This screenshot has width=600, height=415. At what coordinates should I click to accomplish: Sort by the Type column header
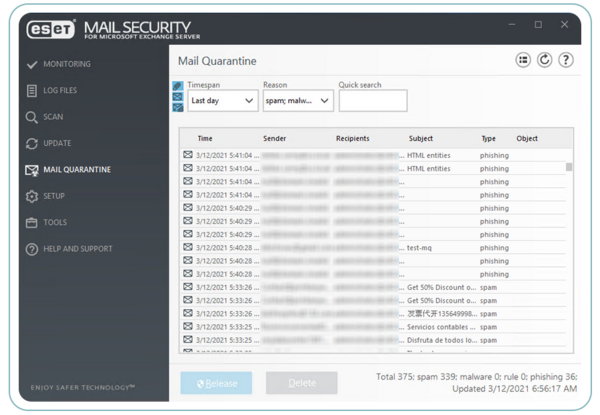(488, 138)
